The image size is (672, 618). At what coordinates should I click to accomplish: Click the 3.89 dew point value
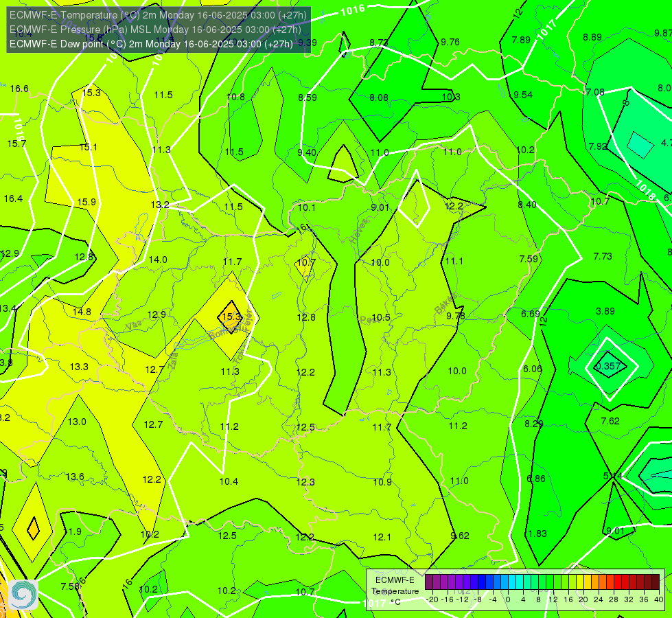[605, 311]
